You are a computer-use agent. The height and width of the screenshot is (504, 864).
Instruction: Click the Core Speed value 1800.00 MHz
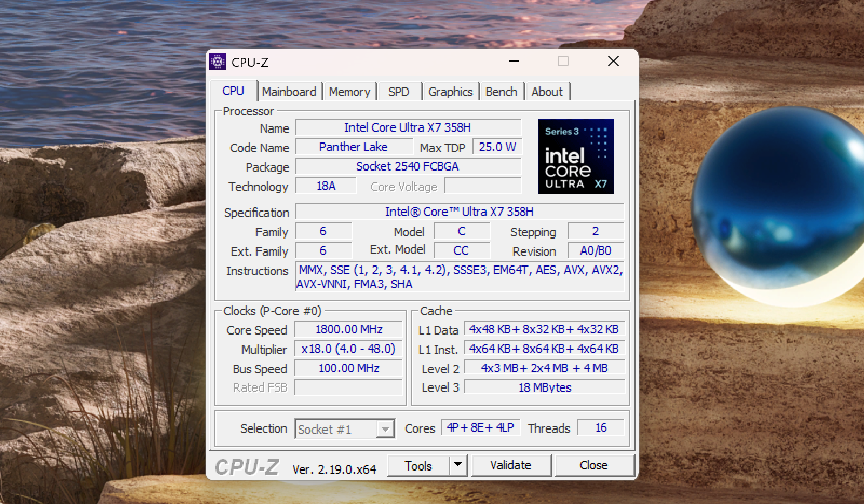(x=349, y=329)
